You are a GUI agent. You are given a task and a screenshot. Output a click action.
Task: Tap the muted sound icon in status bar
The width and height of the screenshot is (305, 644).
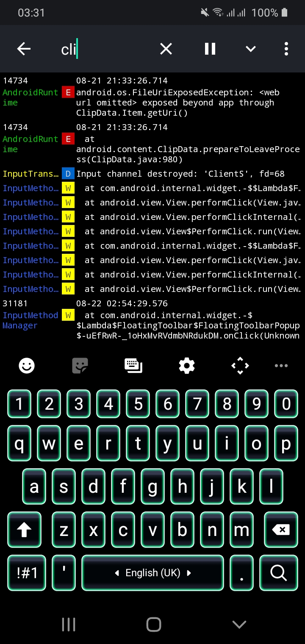pyautogui.click(x=205, y=13)
